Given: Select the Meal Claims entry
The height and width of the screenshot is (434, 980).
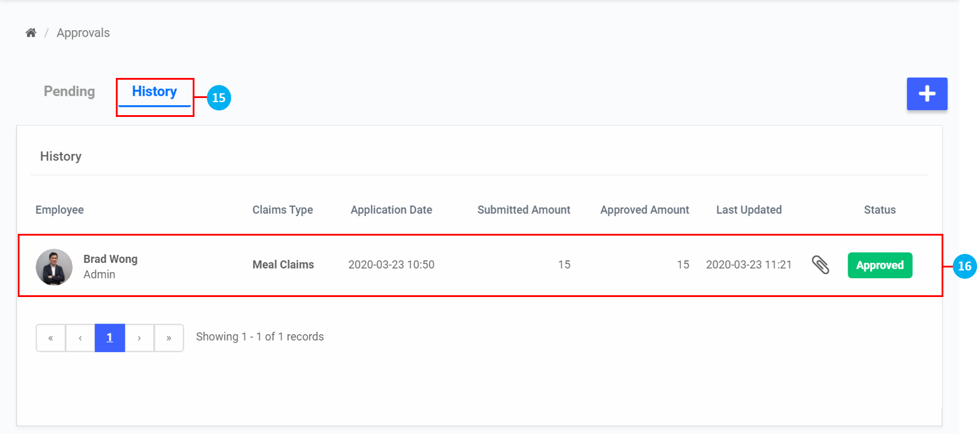Looking at the screenshot, I should [283, 265].
